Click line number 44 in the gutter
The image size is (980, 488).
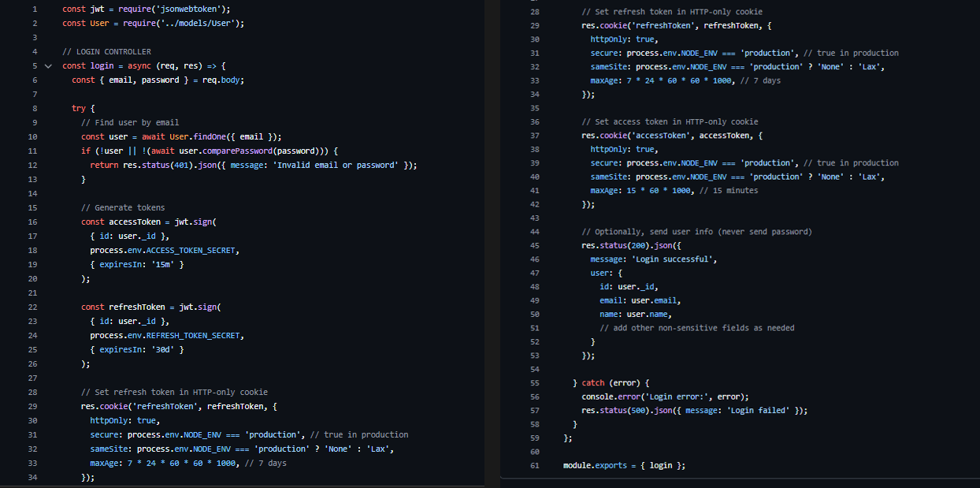click(x=536, y=232)
